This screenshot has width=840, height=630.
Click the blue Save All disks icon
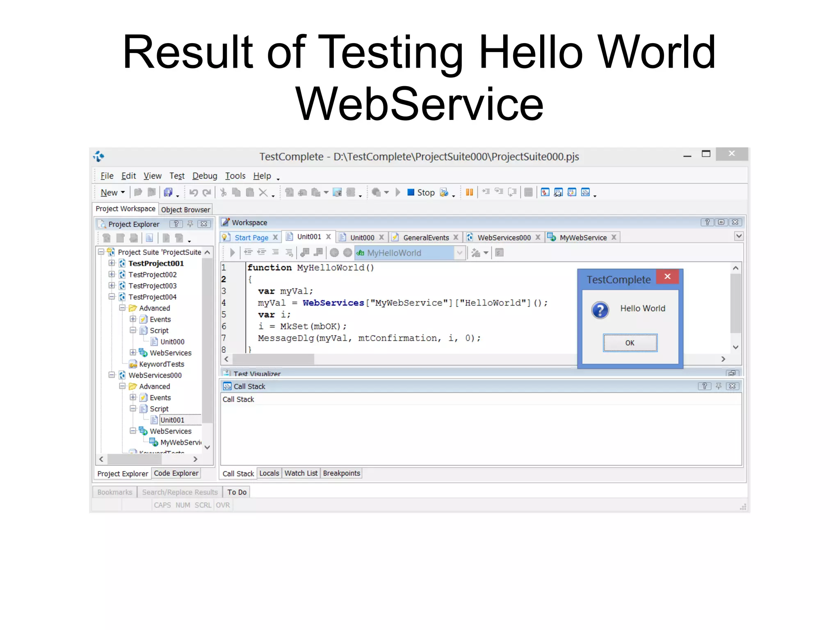pos(168,192)
